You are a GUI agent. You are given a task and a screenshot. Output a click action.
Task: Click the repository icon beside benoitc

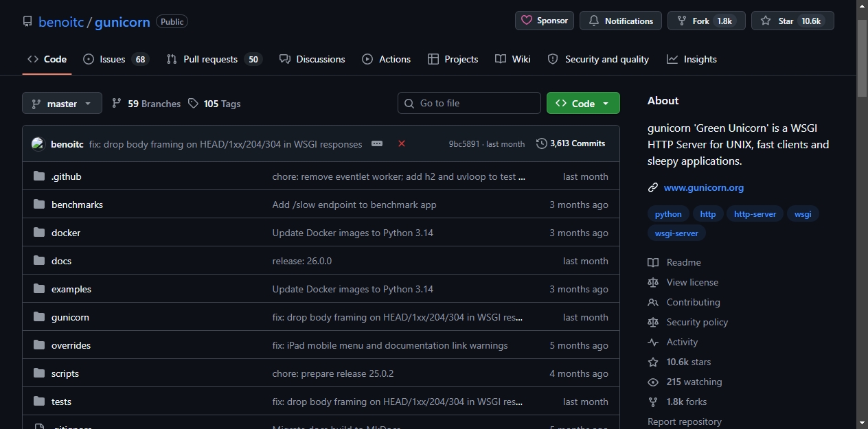coord(27,21)
